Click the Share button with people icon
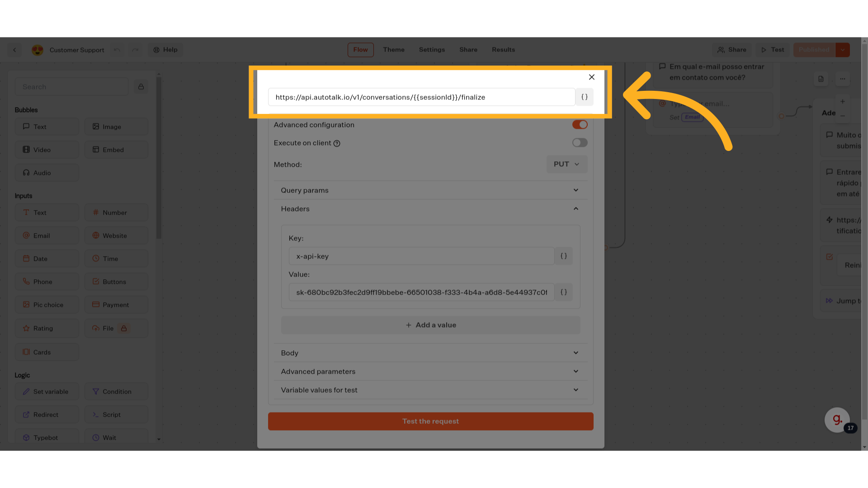 (x=732, y=50)
